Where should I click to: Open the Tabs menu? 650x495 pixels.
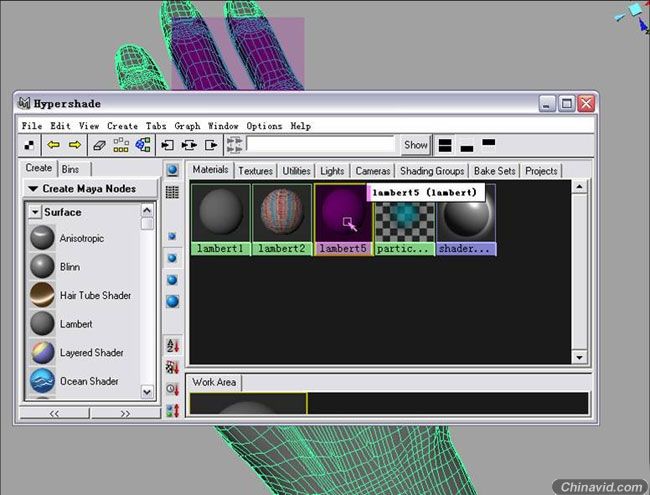[x=156, y=126]
